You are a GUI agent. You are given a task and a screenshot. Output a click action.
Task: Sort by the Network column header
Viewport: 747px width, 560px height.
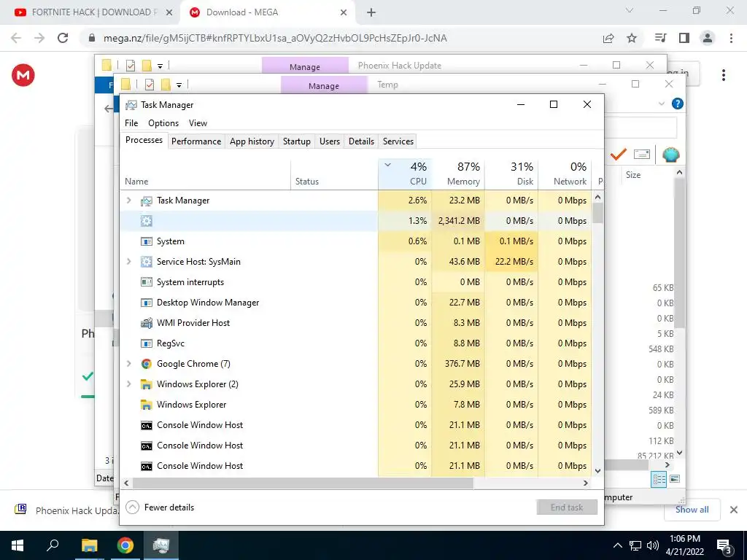point(565,174)
